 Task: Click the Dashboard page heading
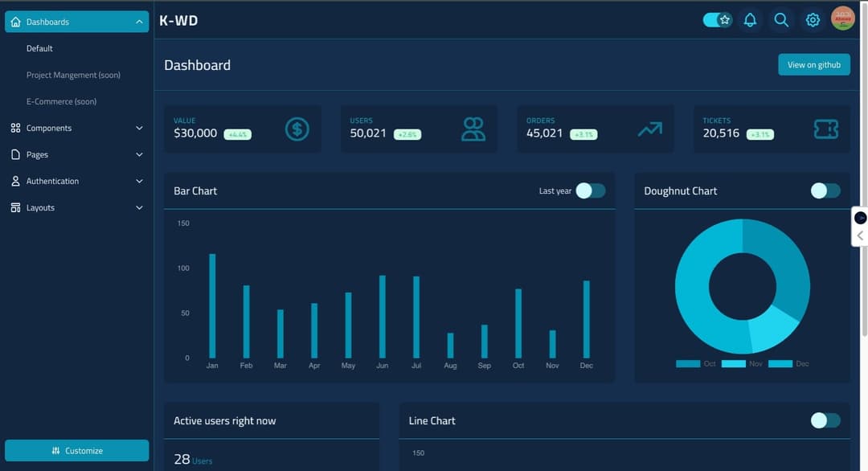(x=197, y=65)
